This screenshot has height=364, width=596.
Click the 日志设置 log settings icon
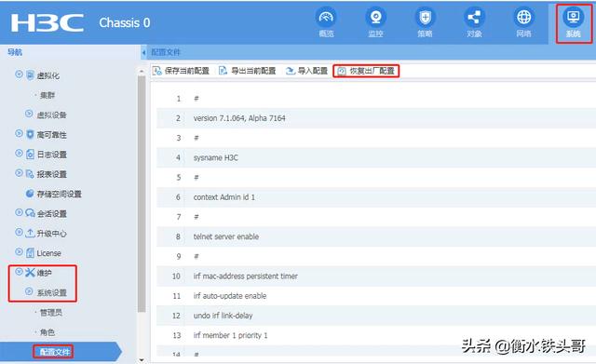31,154
